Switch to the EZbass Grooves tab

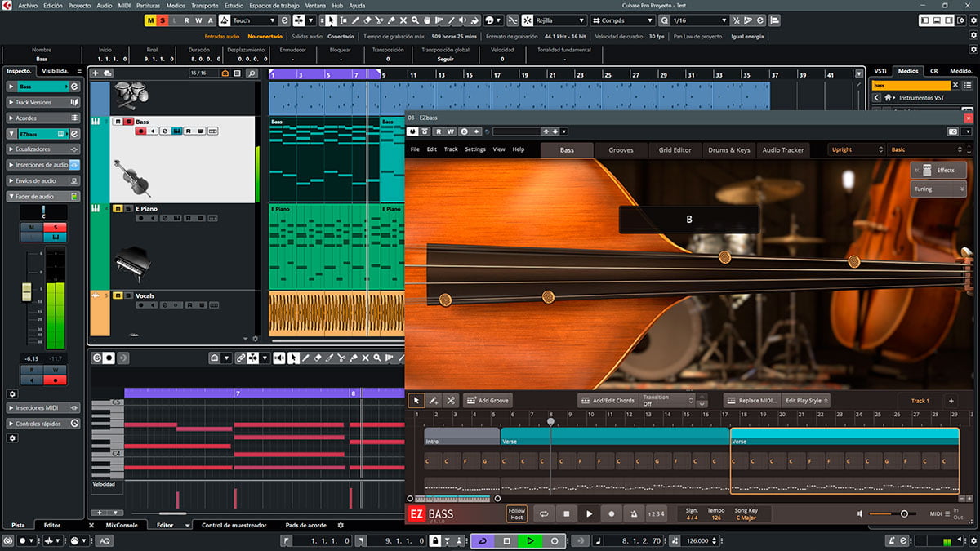coord(621,150)
